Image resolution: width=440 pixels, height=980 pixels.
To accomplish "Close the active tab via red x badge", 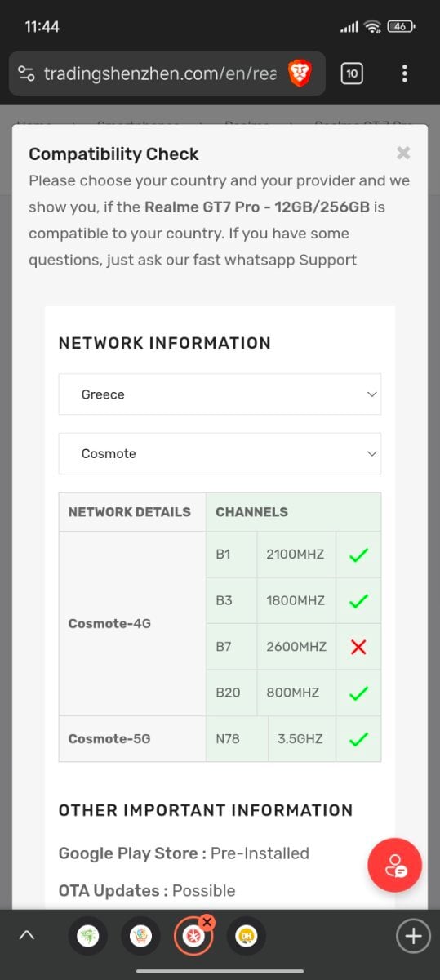I will coord(207,922).
